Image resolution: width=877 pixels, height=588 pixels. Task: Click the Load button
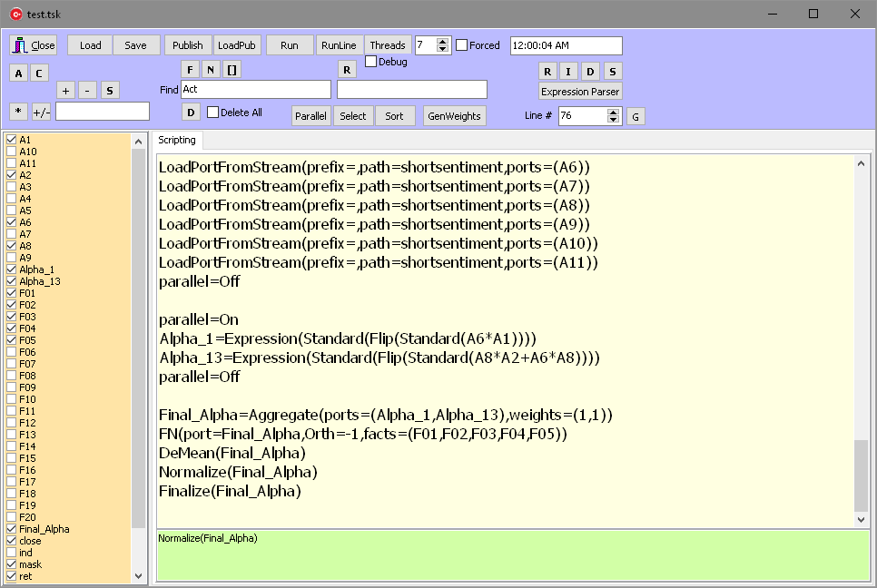tap(91, 45)
